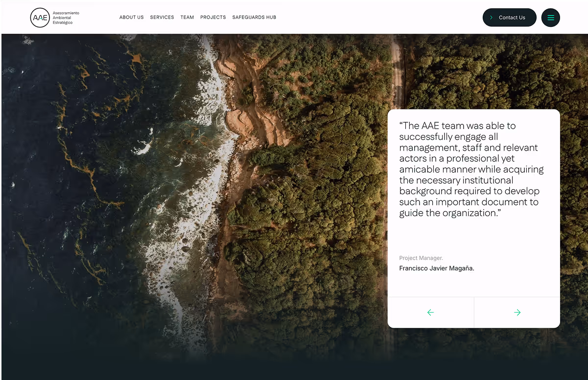Image resolution: width=588 pixels, height=380 pixels.
Task: Click the Contact Us button
Action: click(x=510, y=18)
